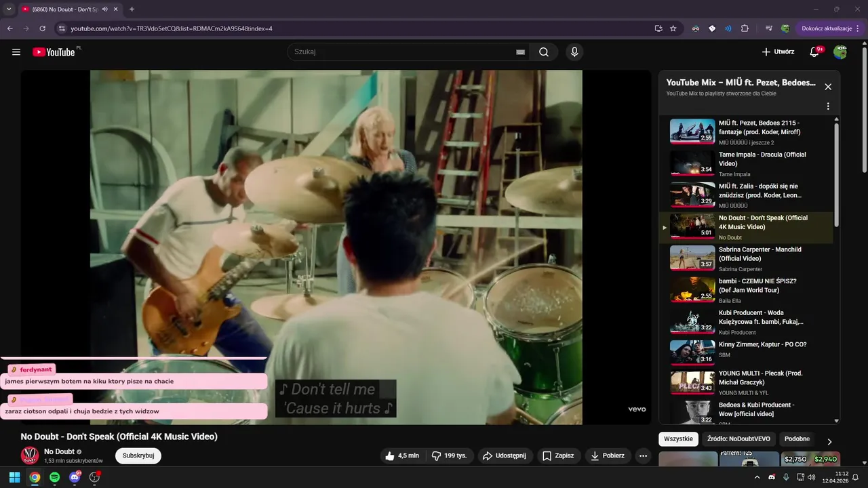The image size is (868, 488).
Task: Click the ferdynant chat username badge
Action: (31, 369)
